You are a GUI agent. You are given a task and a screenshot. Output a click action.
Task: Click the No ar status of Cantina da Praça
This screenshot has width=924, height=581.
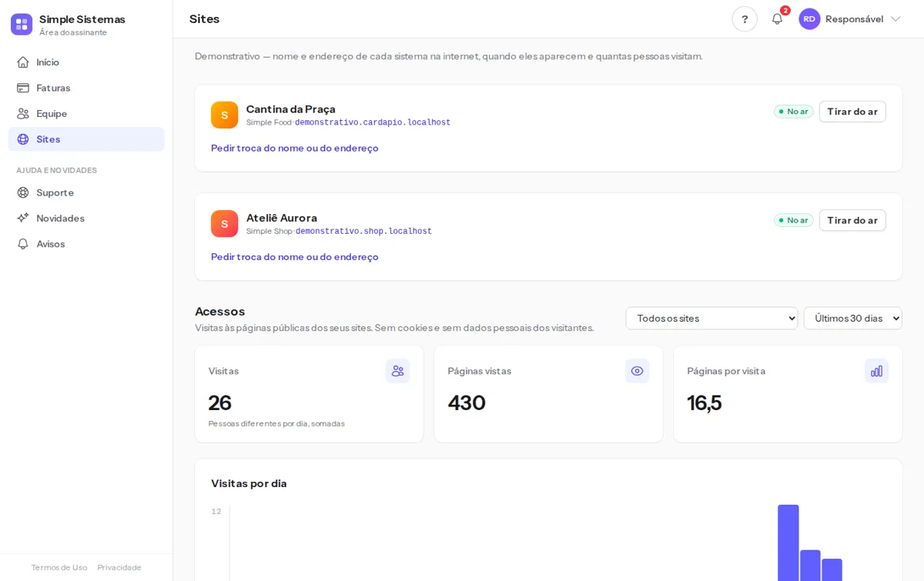point(794,112)
